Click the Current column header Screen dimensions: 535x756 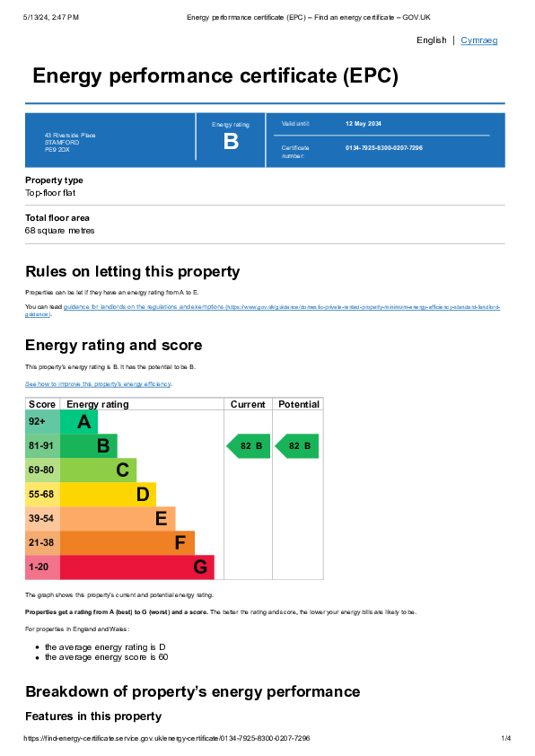248,404
